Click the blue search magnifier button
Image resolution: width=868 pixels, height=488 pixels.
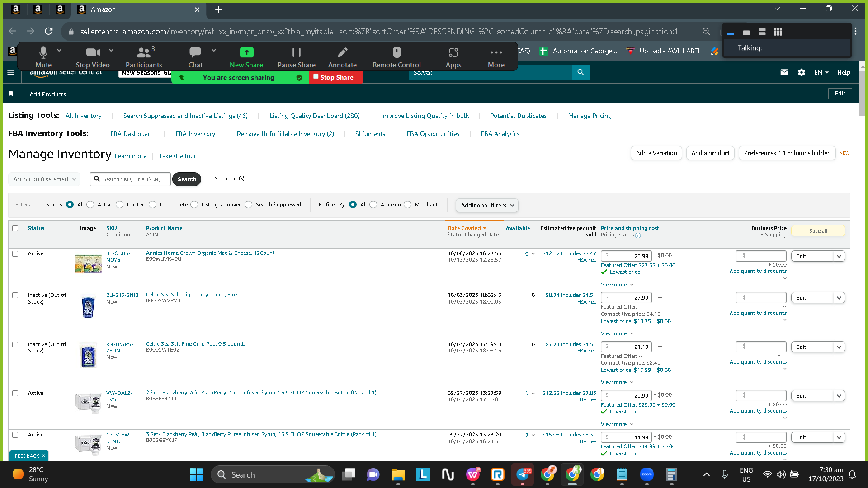pyautogui.click(x=581, y=72)
